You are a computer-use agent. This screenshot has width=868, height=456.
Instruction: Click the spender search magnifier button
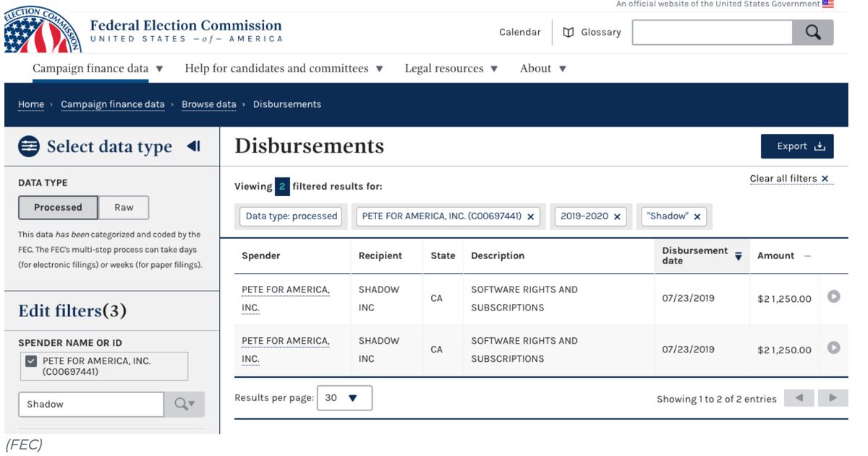click(x=184, y=405)
